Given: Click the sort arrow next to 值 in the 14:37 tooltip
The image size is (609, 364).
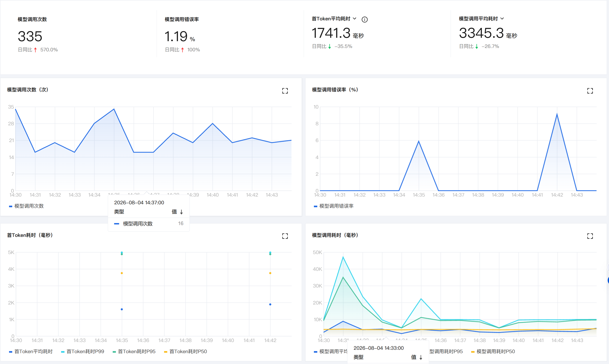Looking at the screenshot, I should pyautogui.click(x=182, y=212).
